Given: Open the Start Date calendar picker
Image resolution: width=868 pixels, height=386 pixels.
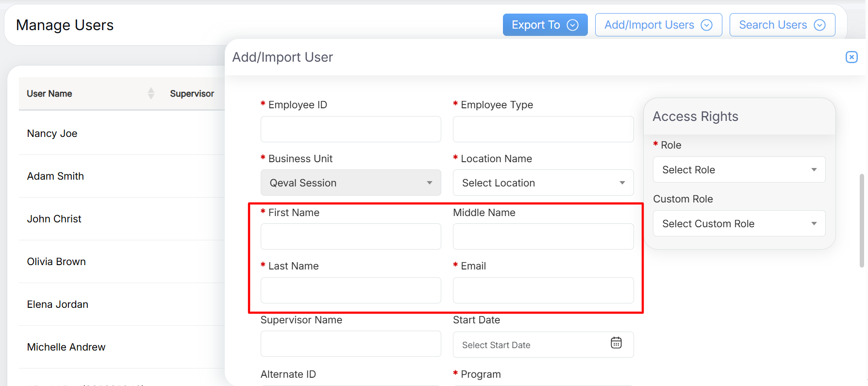Looking at the screenshot, I should pos(616,343).
